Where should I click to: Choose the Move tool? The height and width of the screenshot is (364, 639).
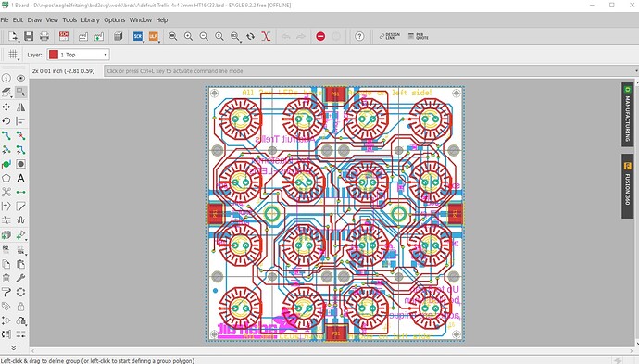tap(6, 107)
